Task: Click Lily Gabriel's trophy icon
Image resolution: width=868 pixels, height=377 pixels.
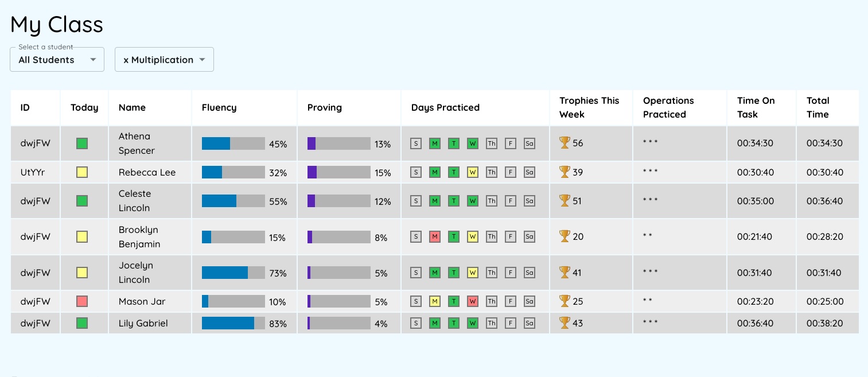Action: click(565, 322)
